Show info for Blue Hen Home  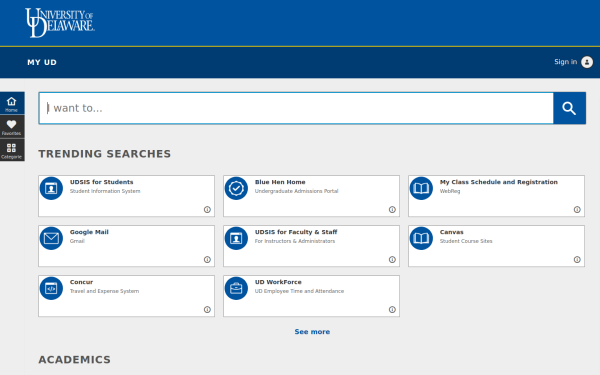coord(392,210)
